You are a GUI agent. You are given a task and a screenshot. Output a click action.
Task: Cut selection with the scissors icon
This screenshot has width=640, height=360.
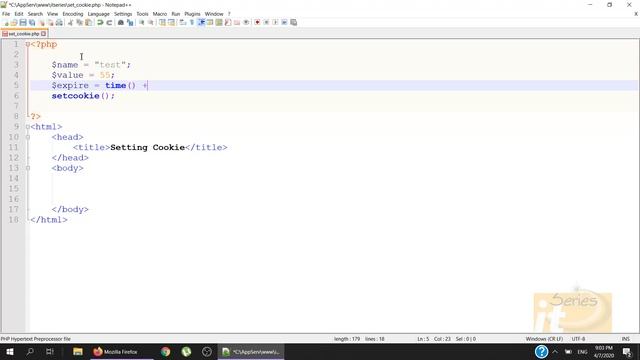pyautogui.click(x=71, y=22)
